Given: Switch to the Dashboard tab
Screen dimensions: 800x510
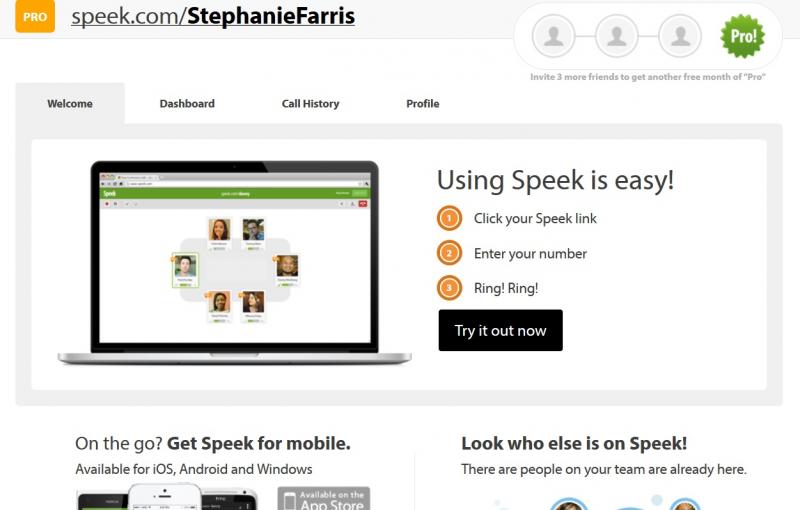Looking at the screenshot, I should [187, 104].
